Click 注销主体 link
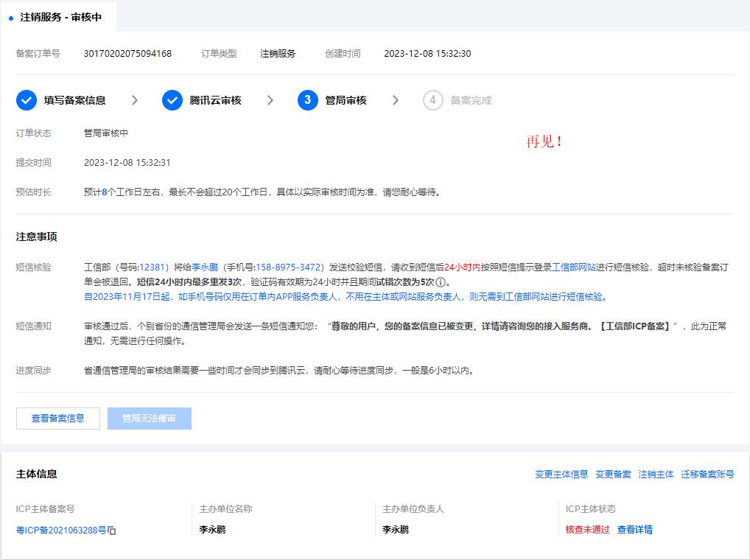Screen dimensions: 750x560 656,475
